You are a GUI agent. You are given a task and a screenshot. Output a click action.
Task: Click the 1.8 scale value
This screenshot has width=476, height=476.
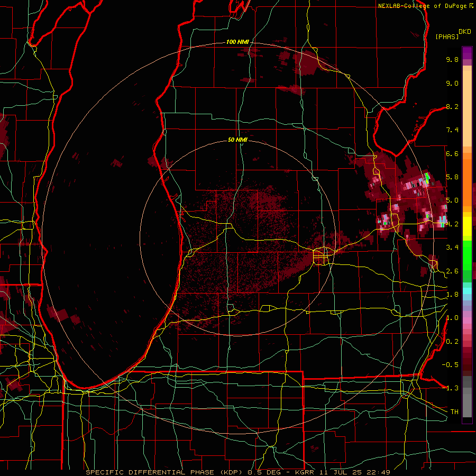452,295
